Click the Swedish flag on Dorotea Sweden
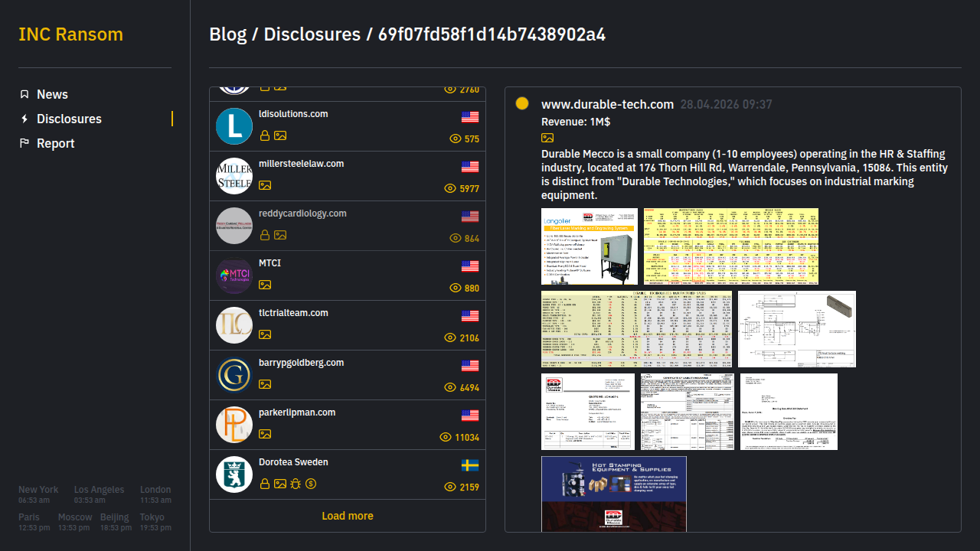Viewport: 980px width, 551px height. [470, 465]
